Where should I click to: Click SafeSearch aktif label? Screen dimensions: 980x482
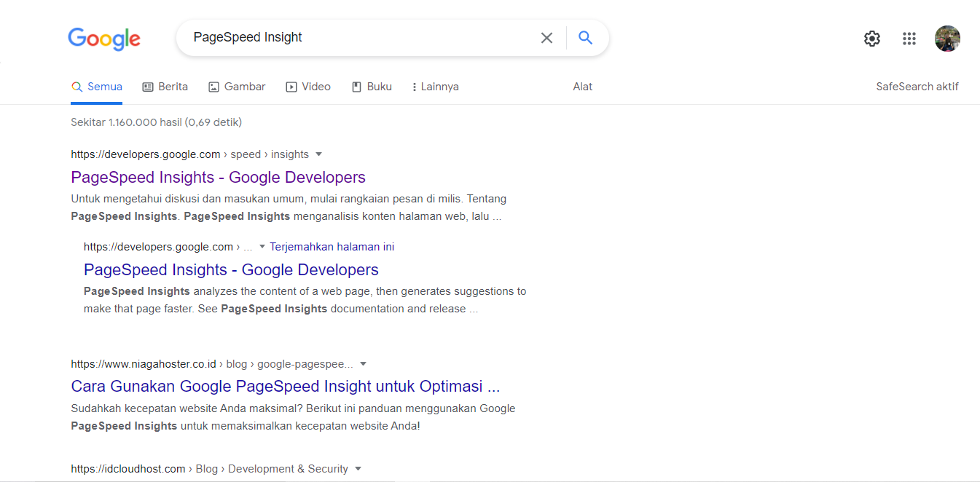point(917,87)
